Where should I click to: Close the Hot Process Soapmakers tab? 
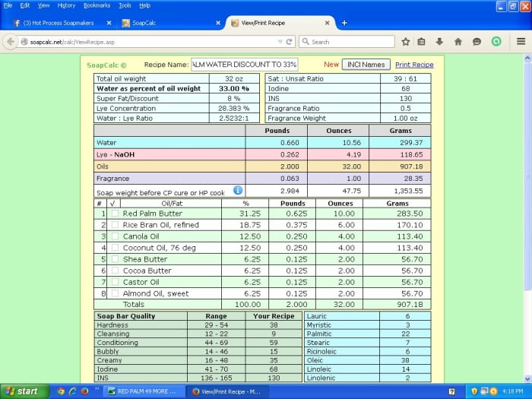(109, 23)
